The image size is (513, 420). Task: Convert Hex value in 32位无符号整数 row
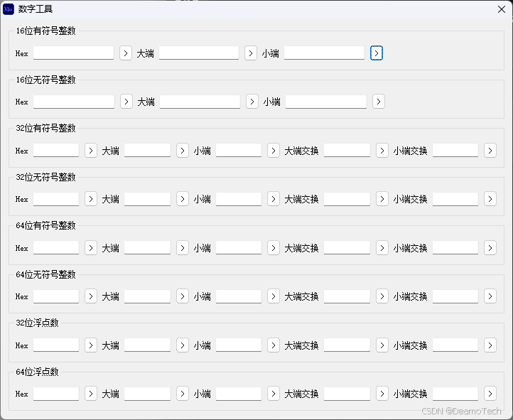tap(91, 199)
